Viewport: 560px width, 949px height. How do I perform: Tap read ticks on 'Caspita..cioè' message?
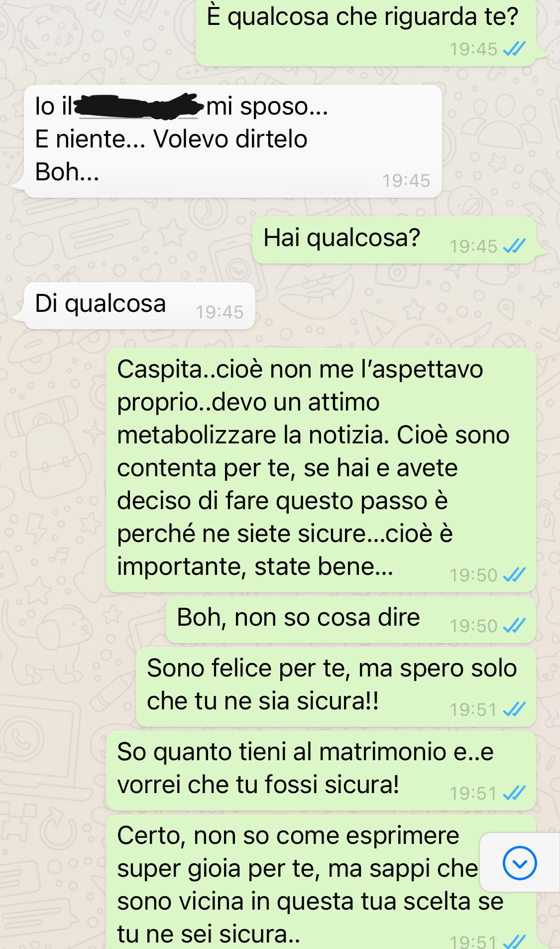click(514, 575)
